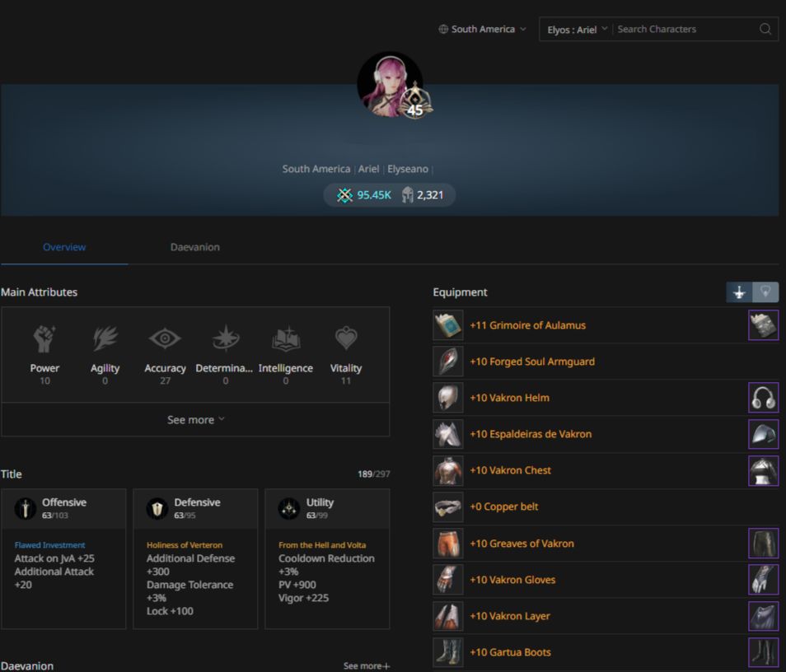
Task: Open +10 Espaldeiras de Vakron item
Action: pos(531,434)
